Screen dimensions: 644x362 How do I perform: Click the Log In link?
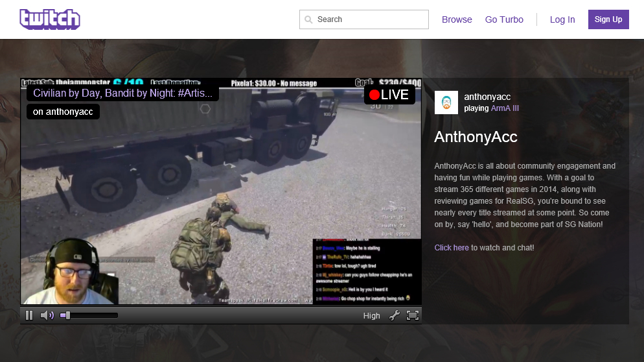click(562, 19)
